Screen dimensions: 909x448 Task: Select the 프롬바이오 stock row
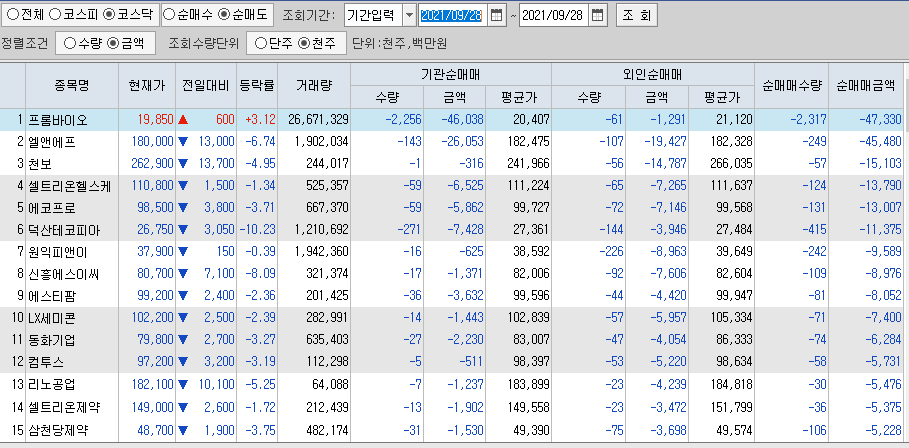coord(452,120)
